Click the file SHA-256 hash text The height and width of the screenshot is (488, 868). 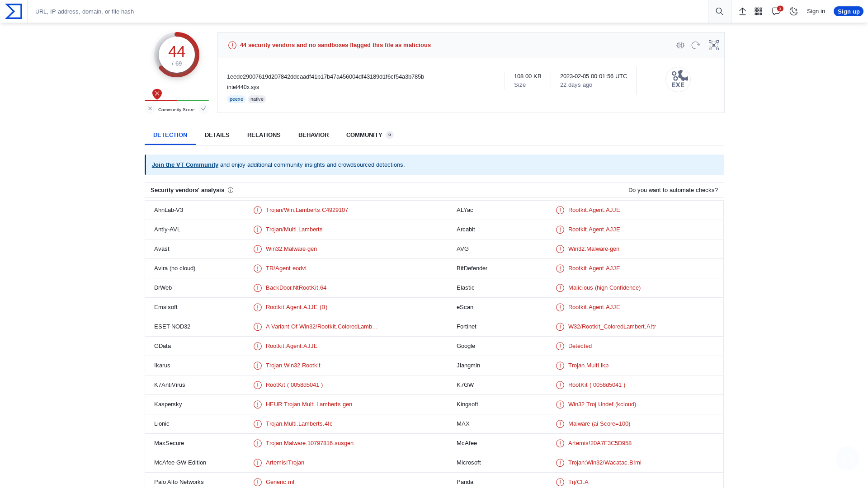pyautogui.click(x=325, y=77)
